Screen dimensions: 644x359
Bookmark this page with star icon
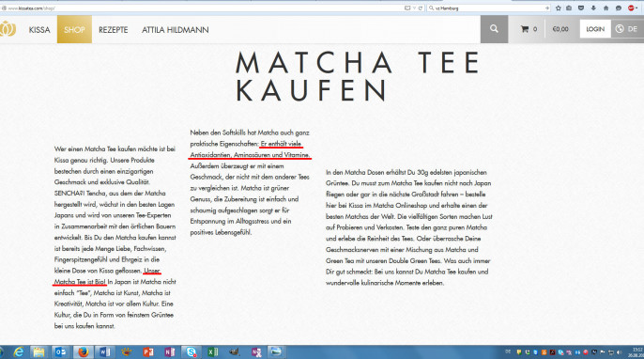click(x=559, y=8)
